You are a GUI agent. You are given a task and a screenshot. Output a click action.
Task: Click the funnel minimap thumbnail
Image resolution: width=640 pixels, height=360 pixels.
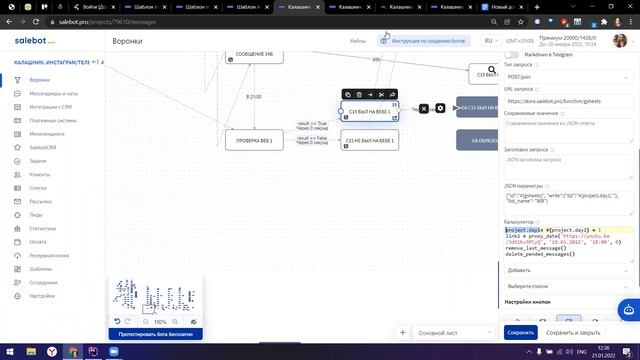click(x=156, y=296)
